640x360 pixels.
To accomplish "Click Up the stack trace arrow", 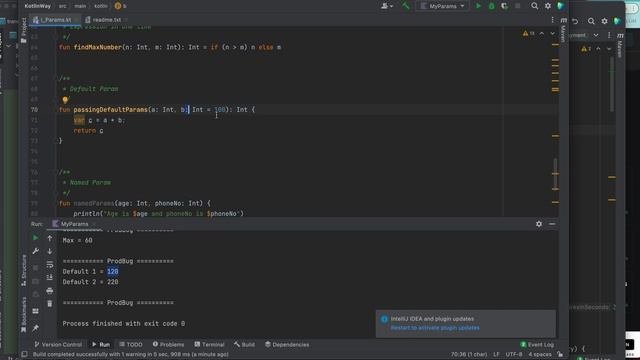I will (x=49, y=238).
